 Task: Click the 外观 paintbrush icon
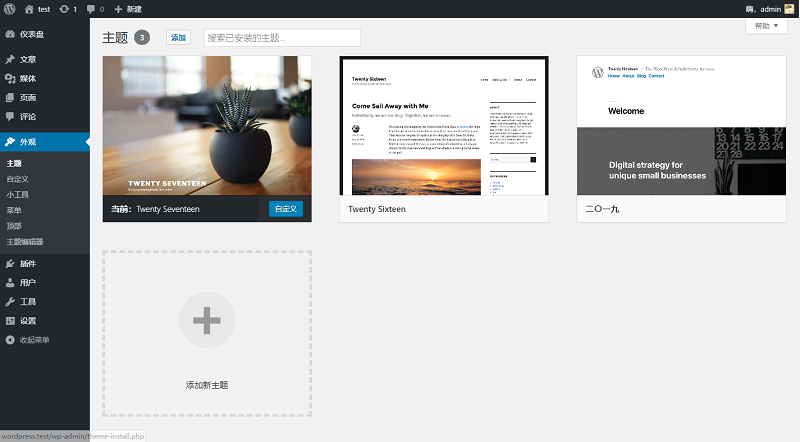coord(10,142)
